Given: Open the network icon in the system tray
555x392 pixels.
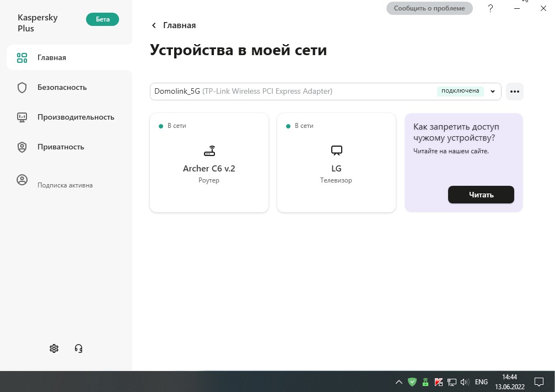Looking at the screenshot, I should pos(451,382).
